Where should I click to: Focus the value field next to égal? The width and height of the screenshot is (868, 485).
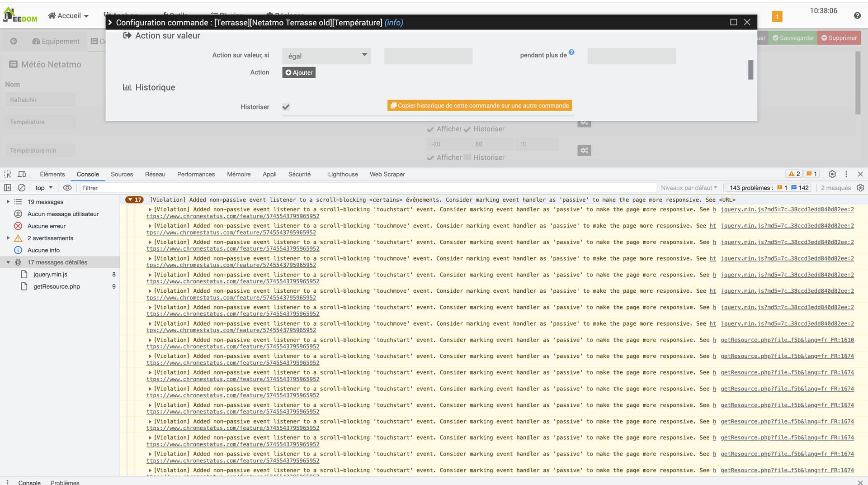428,56
